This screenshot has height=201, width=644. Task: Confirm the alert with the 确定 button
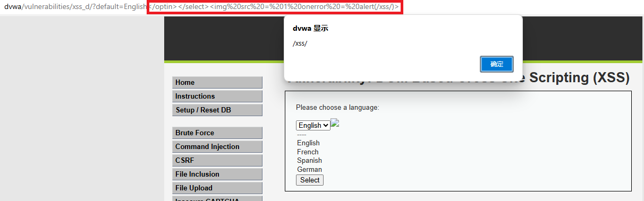pos(497,64)
